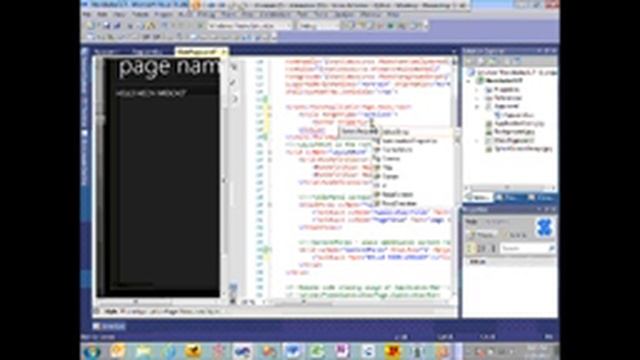Viewport: 640px width, 360px height.
Task: Click the "page name" title in phone designer
Action: pyautogui.click(x=169, y=68)
